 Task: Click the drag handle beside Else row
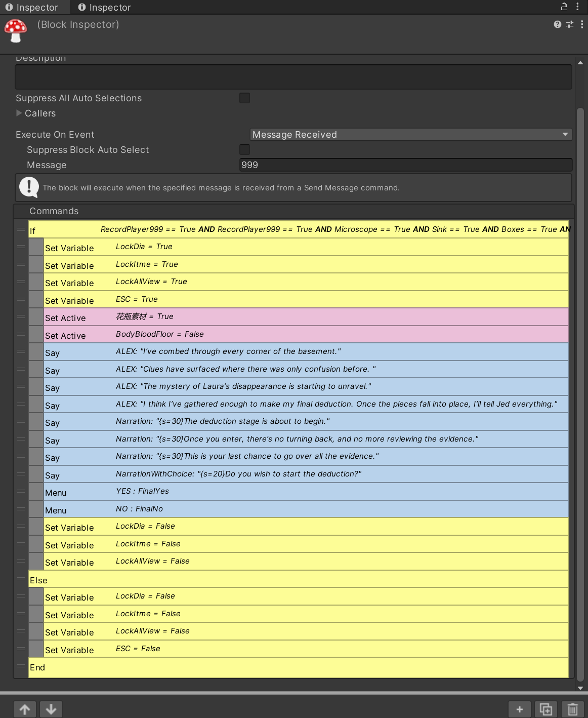coord(21,579)
